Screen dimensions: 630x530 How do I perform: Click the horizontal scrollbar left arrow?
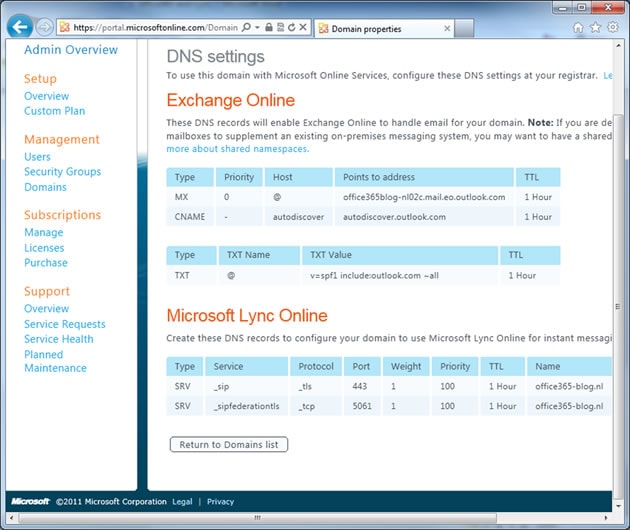click(11, 518)
